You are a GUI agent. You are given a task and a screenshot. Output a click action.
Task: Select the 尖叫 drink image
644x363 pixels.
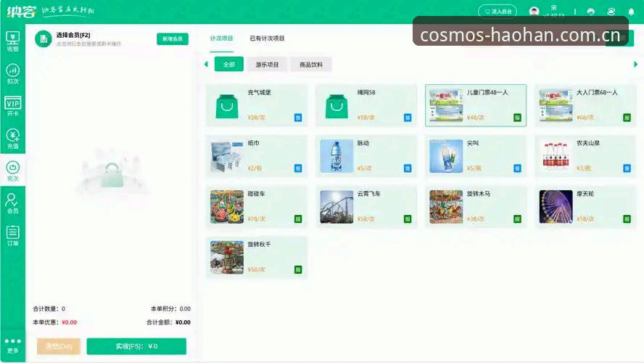click(x=446, y=156)
